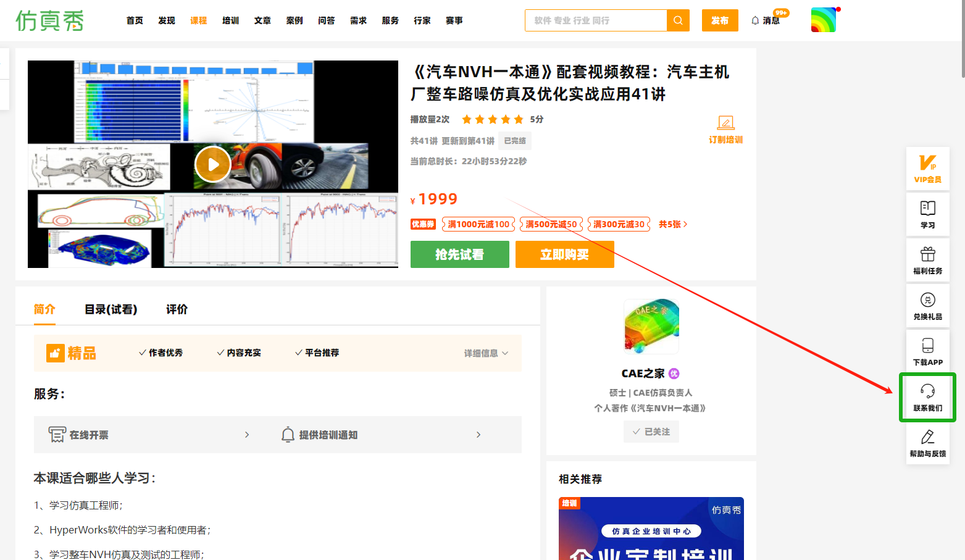Open 案例 in the navigation
Viewport: 965px width, 560px height.
295,20
